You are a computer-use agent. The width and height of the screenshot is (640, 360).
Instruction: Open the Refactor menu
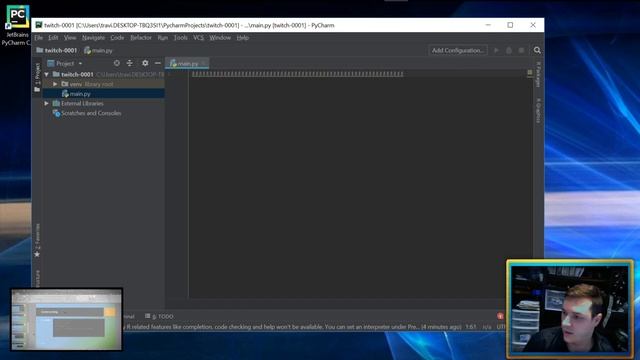141,38
